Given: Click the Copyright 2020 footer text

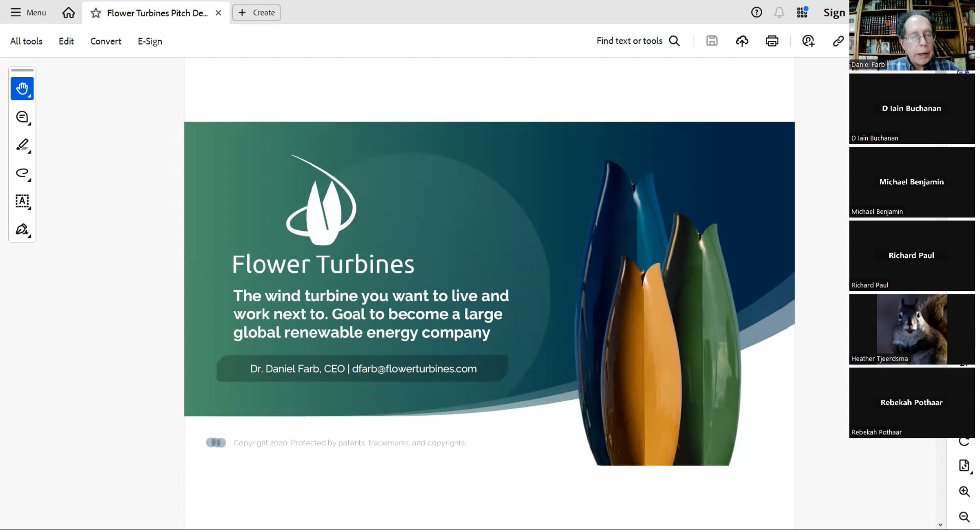Looking at the screenshot, I should 350,443.
